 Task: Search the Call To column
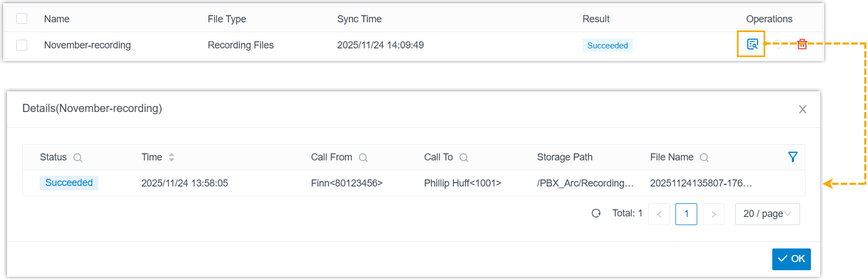[x=464, y=158]
